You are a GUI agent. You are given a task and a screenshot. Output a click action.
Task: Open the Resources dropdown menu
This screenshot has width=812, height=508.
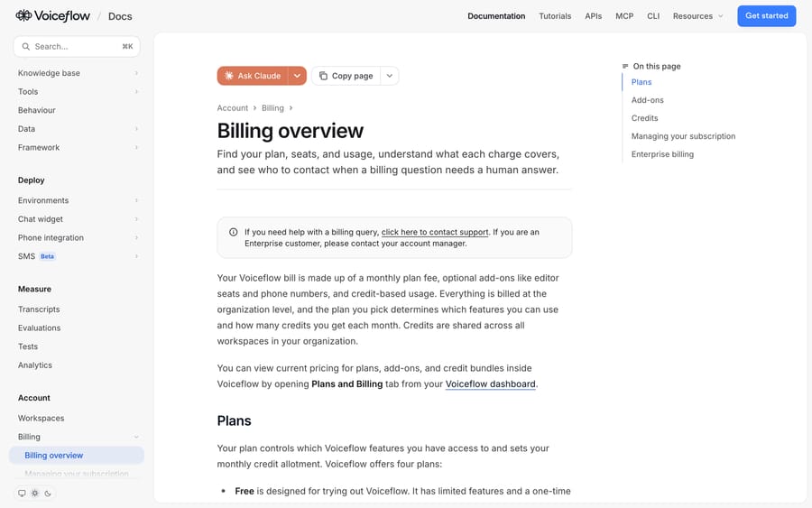click(x=697, y=16)
